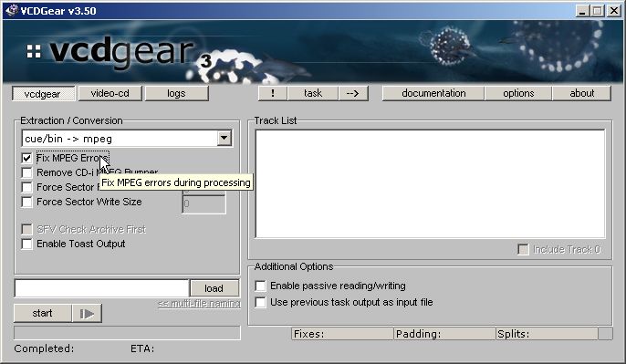Check Use previous task output as input file
626x364 pixels.
pyautogui.click(x=260, y=302)
